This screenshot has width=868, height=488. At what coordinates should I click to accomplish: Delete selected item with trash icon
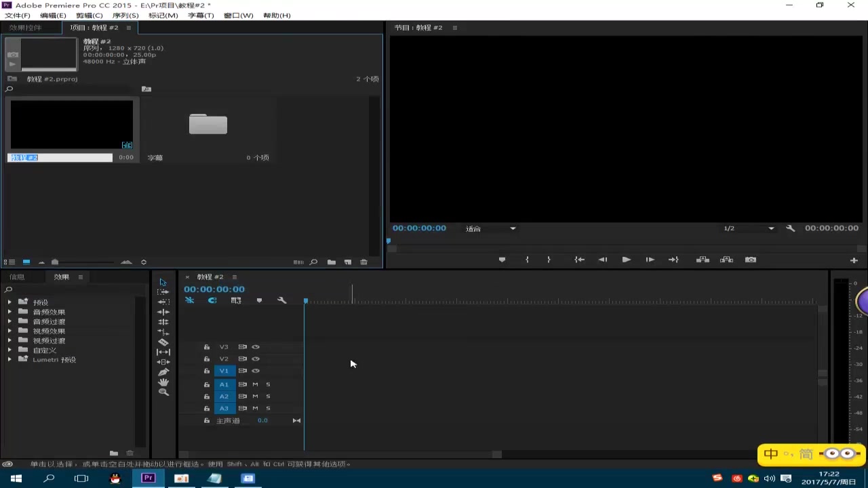[x=363, y=262]
